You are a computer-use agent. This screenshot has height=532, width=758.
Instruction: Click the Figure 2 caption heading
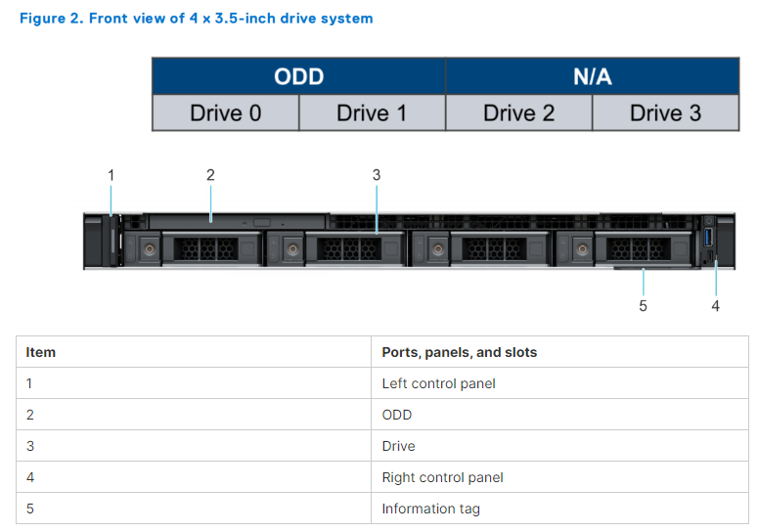pyautogui.click(x=196, y=19)
